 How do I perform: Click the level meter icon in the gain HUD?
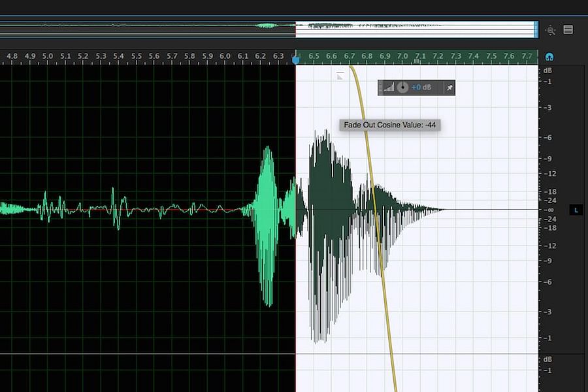coord(389,87)
